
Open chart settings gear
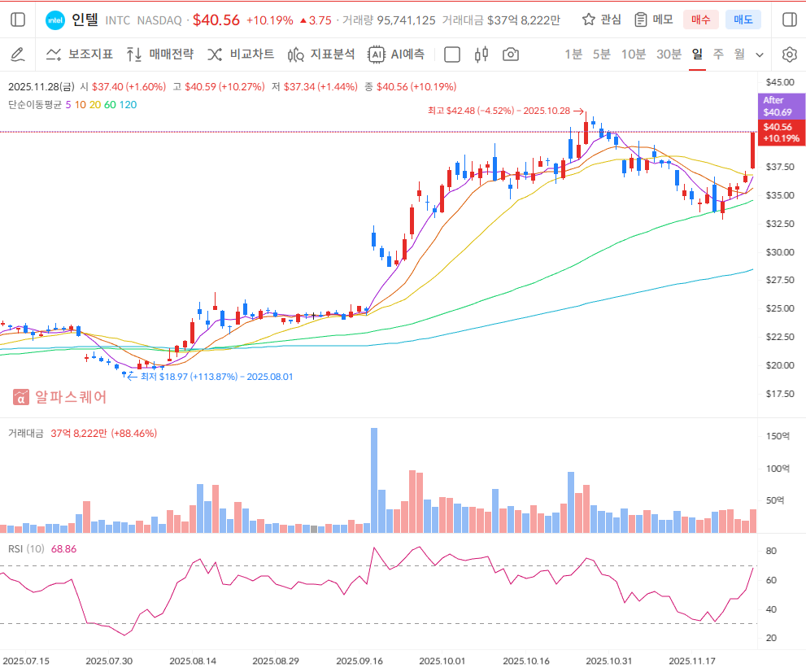point(789,55)
